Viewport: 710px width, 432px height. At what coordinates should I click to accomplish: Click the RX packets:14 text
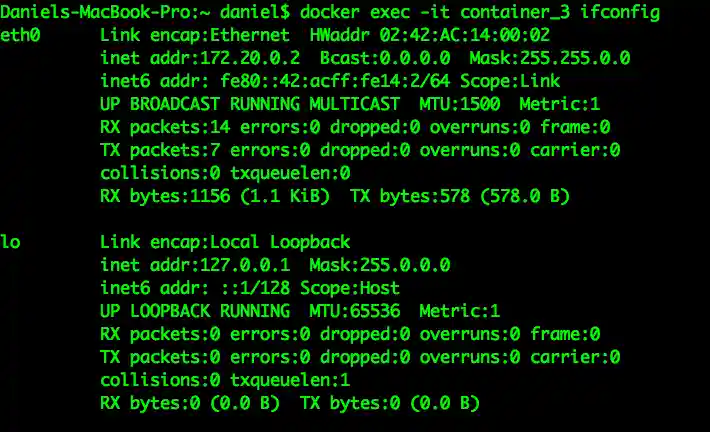[x=160, y=127]
